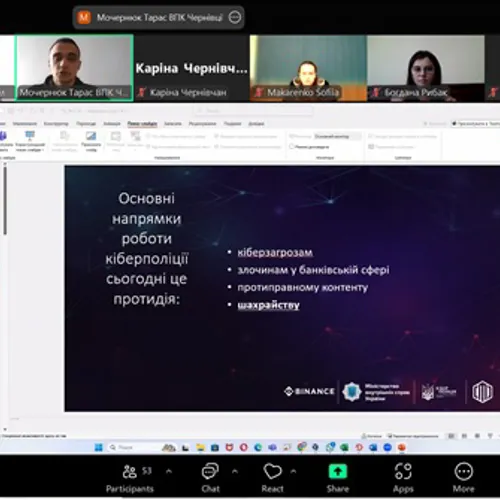Viewport: 500px width, 500px height.
Task: Select Makarenko Sofiia video tile
Action: [308, 68]
